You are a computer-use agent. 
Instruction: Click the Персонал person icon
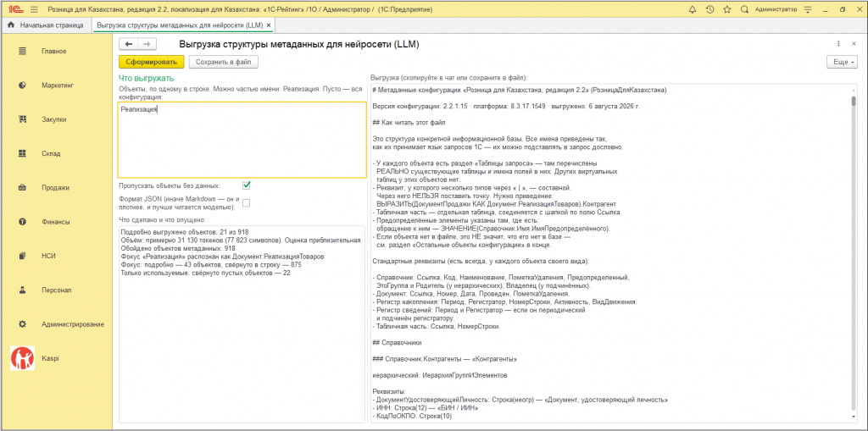click(23, 290)
